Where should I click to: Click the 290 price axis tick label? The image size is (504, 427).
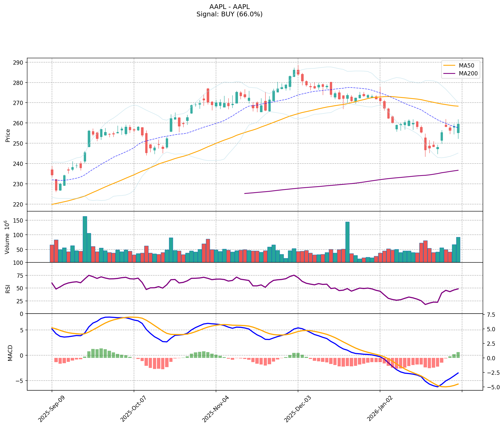pyautogui.click(x=19, y=63)
